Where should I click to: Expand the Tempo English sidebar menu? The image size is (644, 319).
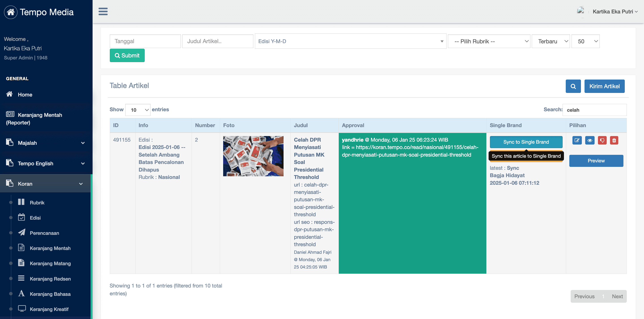(46, 163)
